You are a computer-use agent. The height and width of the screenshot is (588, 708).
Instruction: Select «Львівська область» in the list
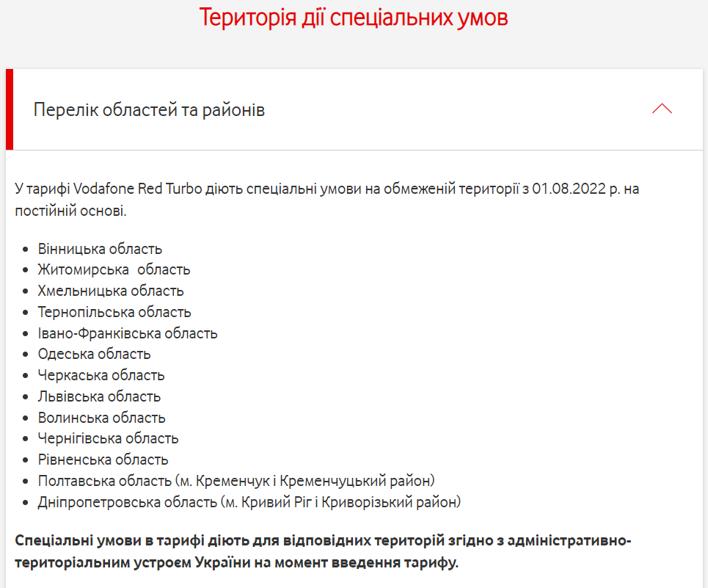(99, 396)
